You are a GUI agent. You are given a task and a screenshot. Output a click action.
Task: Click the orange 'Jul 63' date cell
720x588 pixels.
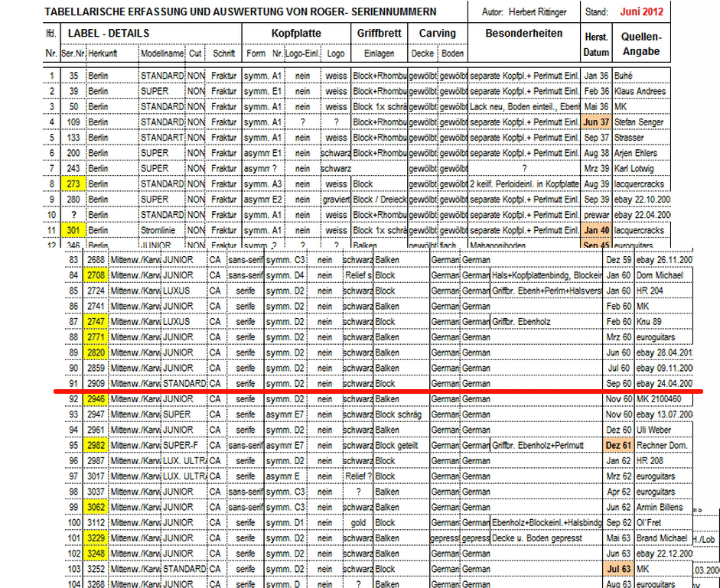click(617, 569)
